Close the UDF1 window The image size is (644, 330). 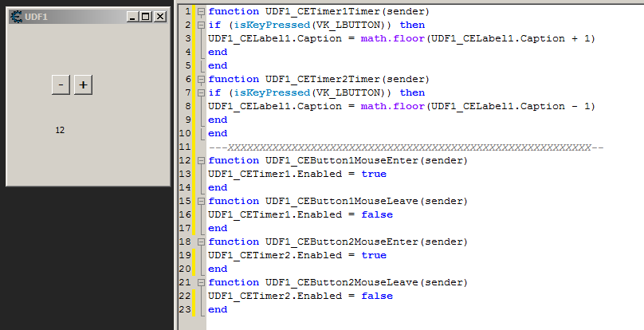tap(159, 17)
